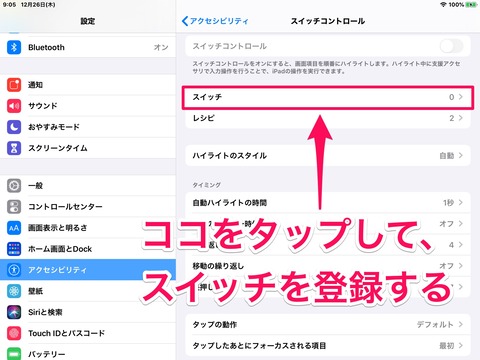Screen dimensions: 480x360
Task: Tap the コントロールセンター icon
Action: pos(14,207)
